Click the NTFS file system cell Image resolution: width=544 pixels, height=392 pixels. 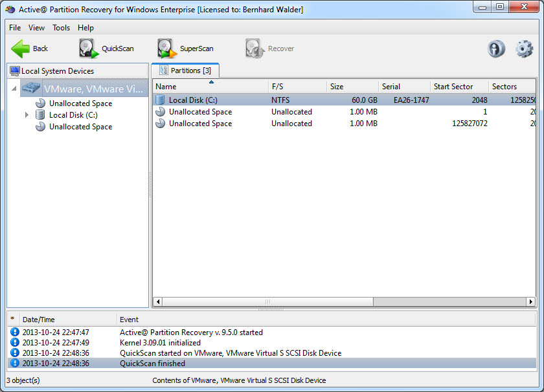[280, 100]
